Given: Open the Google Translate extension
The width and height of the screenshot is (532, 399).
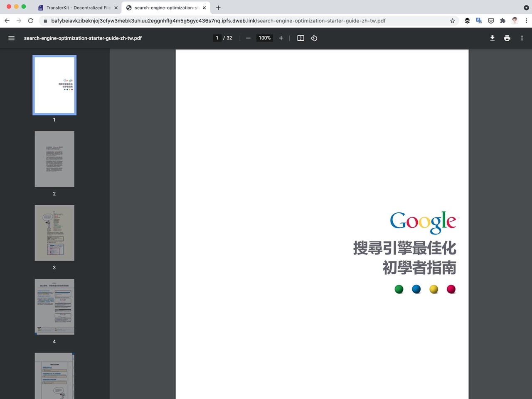Looking at the screenshot, I should click(x=479, y=20).
